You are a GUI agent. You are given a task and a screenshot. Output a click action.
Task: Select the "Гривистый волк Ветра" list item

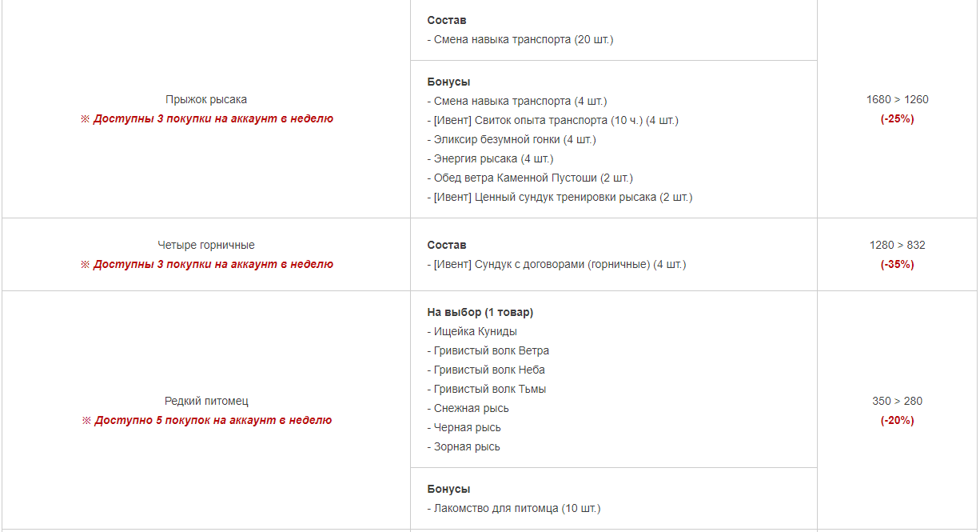(x=491, y=351)
